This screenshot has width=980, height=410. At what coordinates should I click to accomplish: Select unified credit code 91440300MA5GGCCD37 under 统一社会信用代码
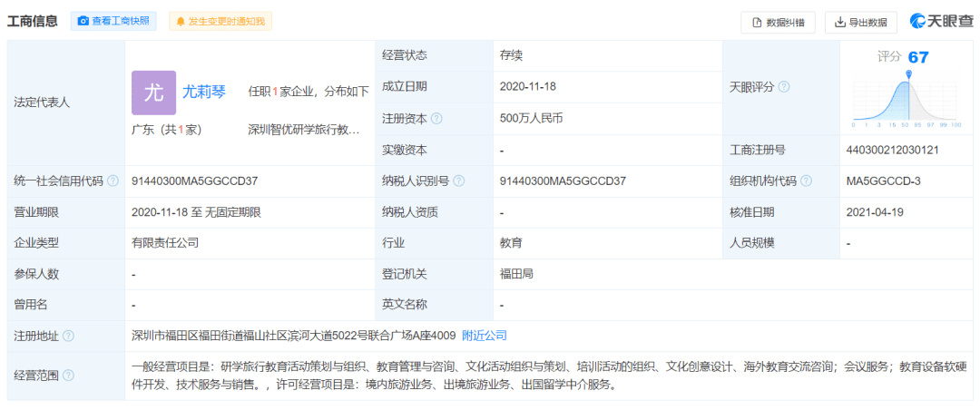click(195, 181)
